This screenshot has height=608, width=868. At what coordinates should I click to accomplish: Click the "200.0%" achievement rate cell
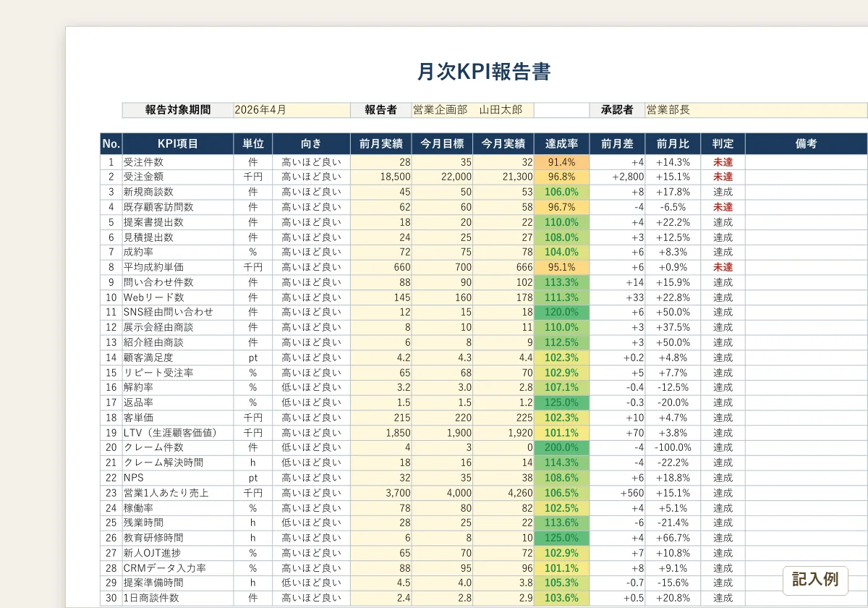point(562,447)
